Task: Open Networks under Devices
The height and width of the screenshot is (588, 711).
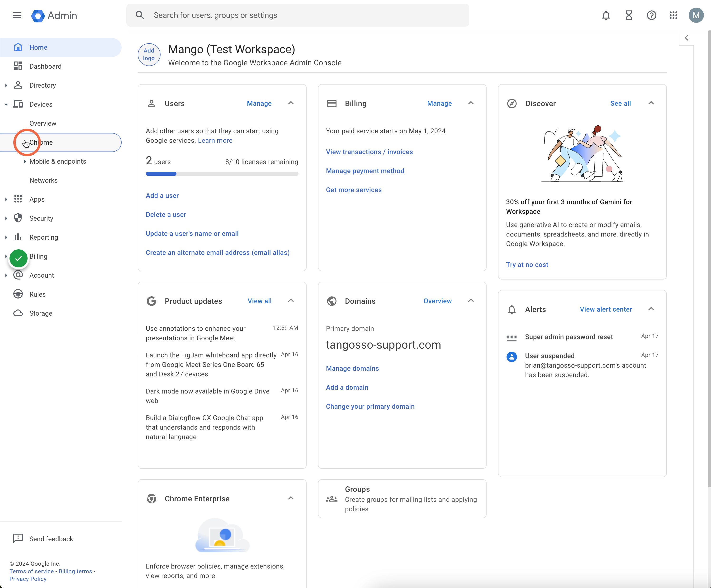Action: pyautogui.click(x=43, y=180)
